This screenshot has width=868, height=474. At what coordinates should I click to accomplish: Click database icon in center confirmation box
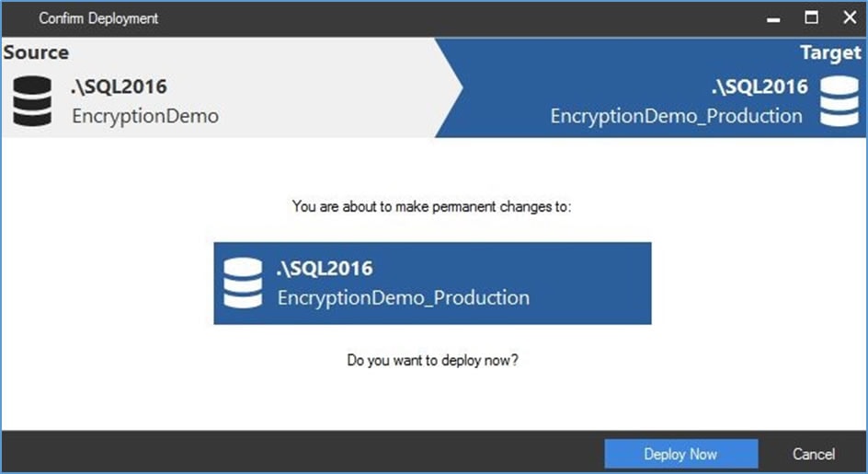click(x=243, y=283)
